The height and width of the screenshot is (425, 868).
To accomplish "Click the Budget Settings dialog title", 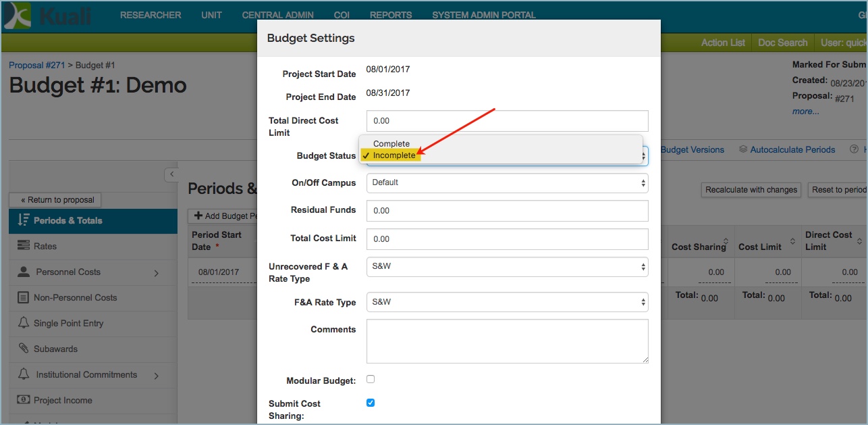I will (x=311, y=38).
